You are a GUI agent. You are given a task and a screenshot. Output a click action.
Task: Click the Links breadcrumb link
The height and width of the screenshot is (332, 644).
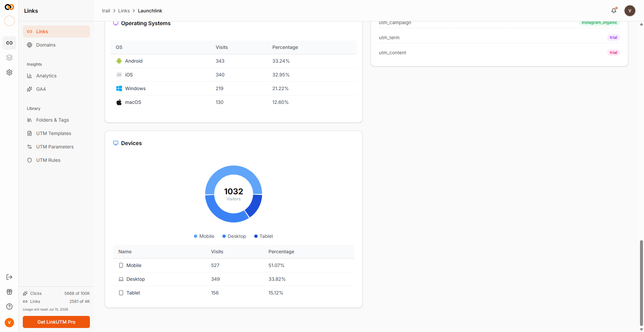tap(124, 11)
